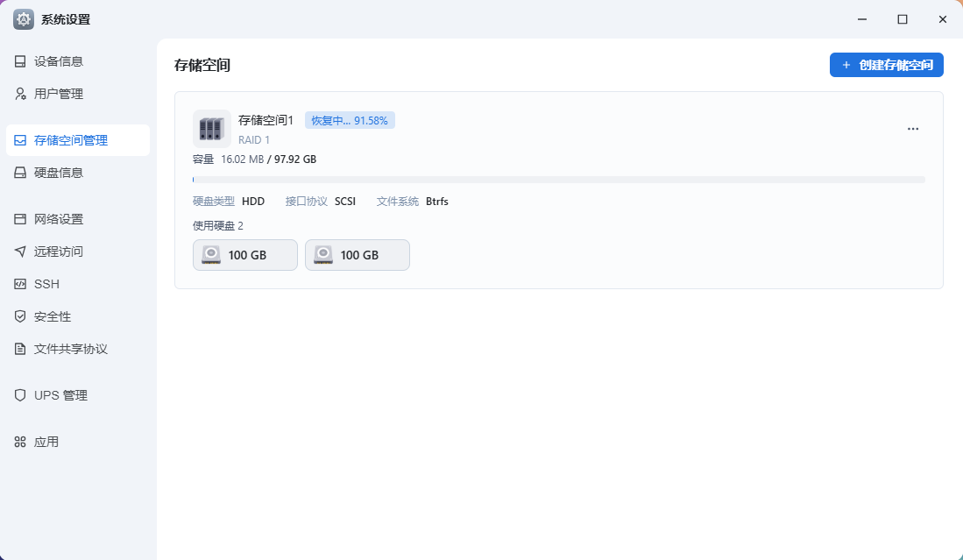Click the remote access (远程访问) arrow icon
This screenshot has width=963, height=560.
20,252
